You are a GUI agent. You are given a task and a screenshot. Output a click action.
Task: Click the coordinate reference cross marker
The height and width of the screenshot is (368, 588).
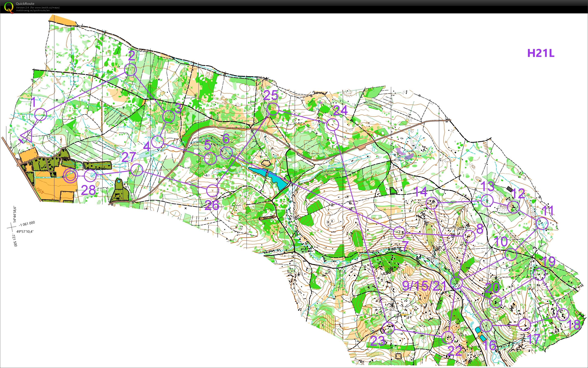11,227
